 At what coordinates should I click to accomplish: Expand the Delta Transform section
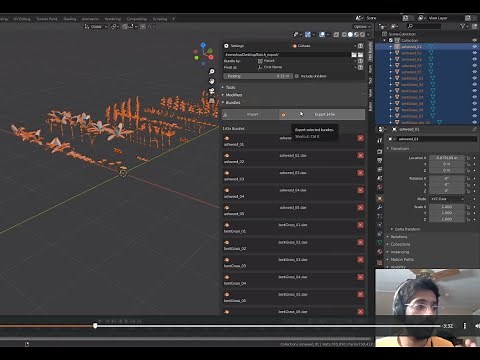[406, 229]
